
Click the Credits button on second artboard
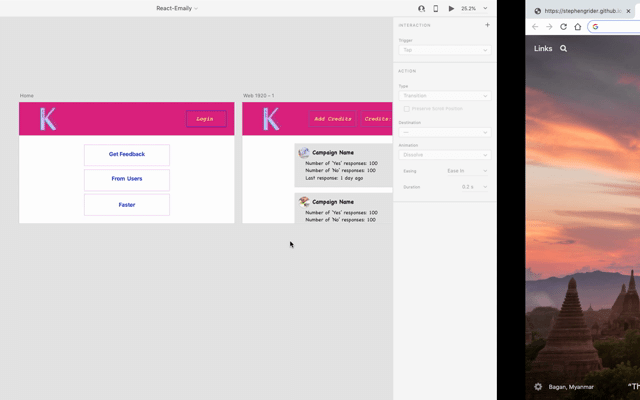377,119
